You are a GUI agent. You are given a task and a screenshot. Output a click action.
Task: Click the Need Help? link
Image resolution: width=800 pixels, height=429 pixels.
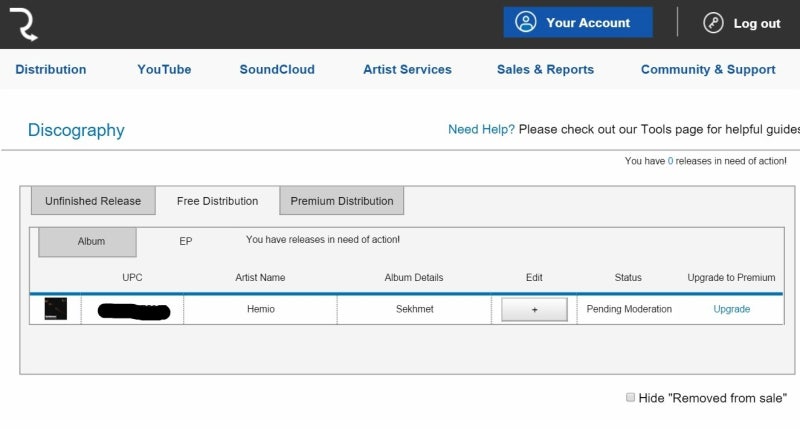(481, 130)
